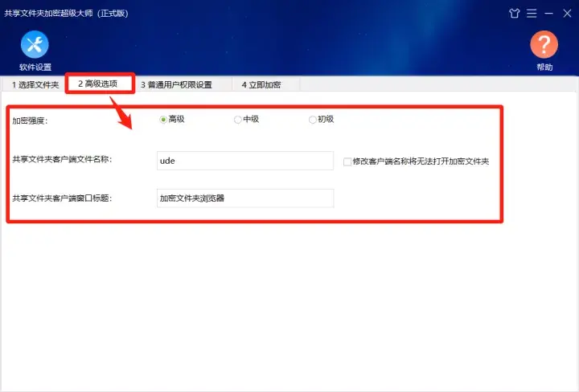Click the window title field 加密文件夹浏览器
This screenshot has width=579, height=392.
(245, 198)
